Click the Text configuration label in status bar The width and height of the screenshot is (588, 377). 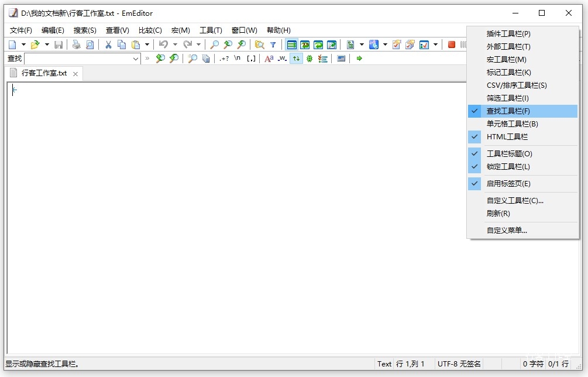click(x=384, y=364)
